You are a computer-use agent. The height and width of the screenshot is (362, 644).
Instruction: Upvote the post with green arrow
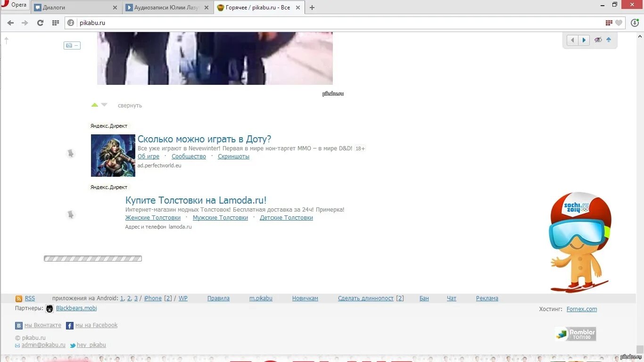[x=95, y=105]
